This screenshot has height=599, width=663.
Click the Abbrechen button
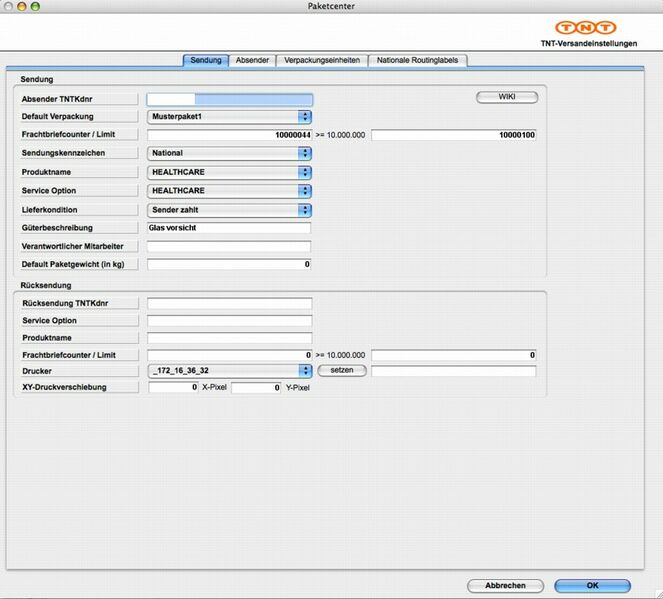505,586
